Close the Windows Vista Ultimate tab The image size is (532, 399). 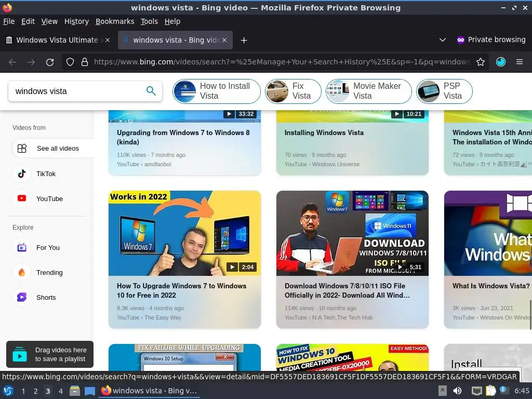tap(108, 40)
